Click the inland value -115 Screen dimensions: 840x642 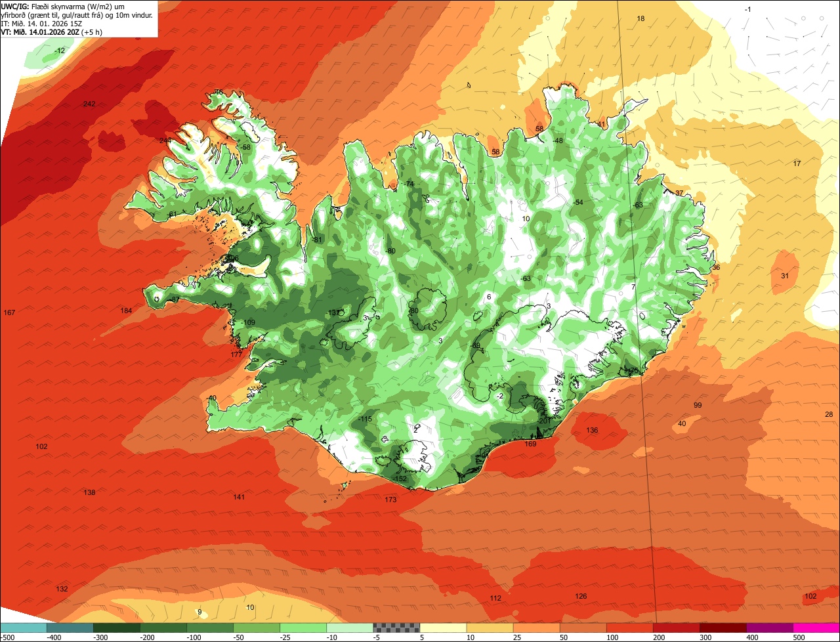[x=366, y=419]
